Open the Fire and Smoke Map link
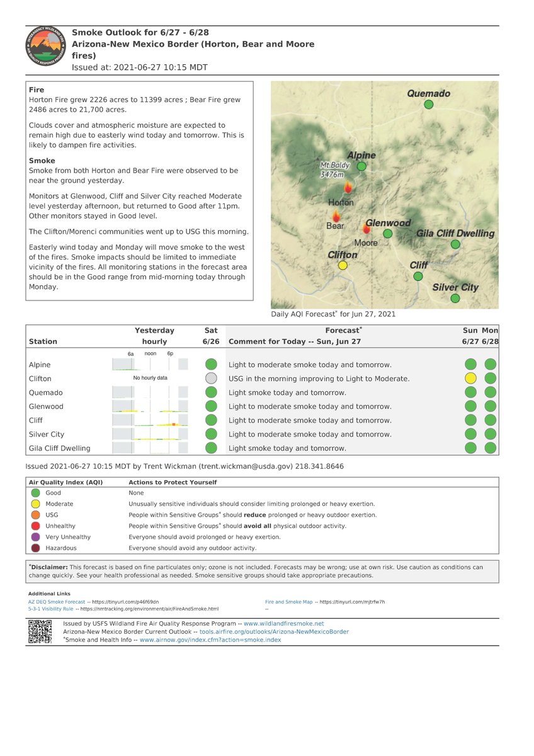 click(x=289, y=602)
